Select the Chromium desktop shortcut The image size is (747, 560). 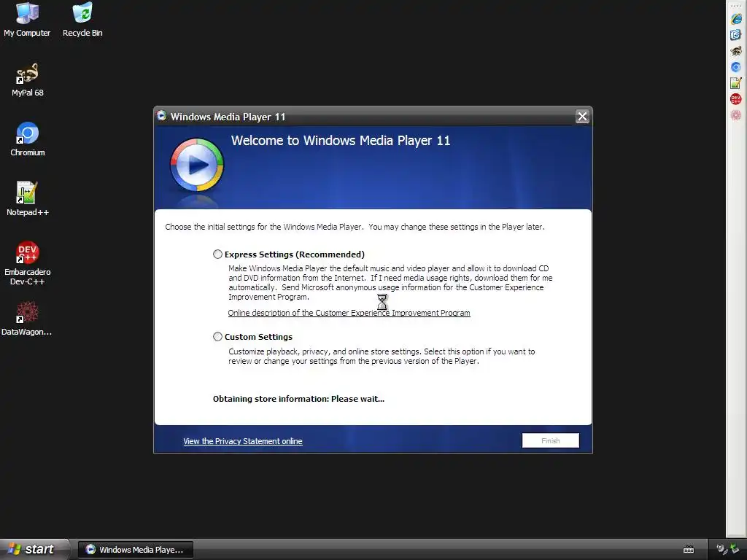pos(27,139)
